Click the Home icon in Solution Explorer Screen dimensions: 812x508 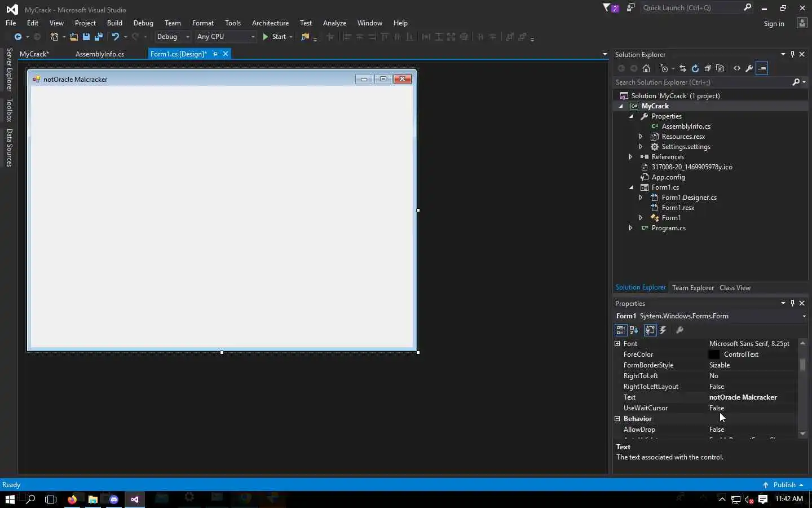pyautogui.click(x=646, y=68)
